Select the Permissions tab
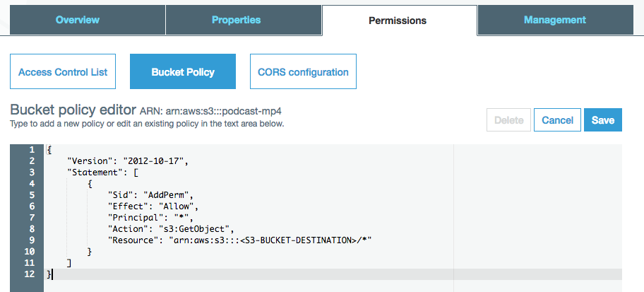The height and width of the screenshot is (292, 644). [398, 21]
